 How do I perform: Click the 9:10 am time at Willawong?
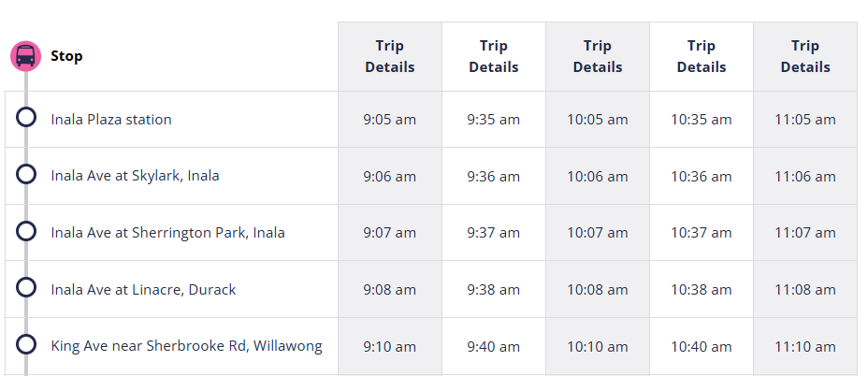tap(390, 347)
